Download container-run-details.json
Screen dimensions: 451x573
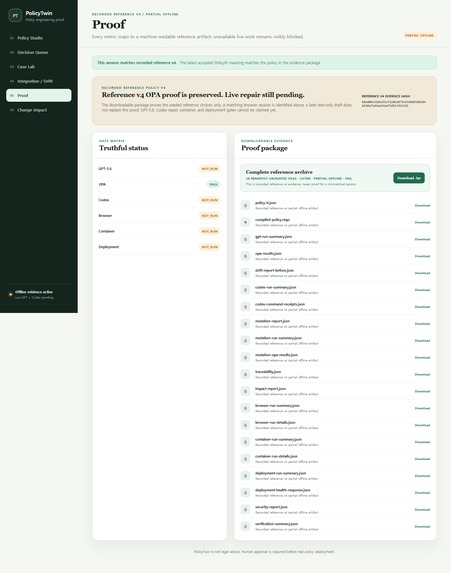click(x=422, y=459)
